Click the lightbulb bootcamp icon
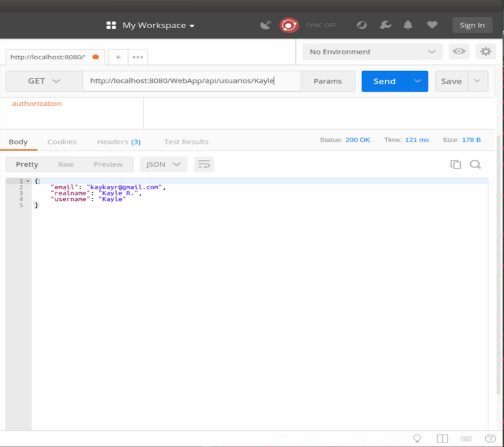504x447 pixels. point(417,438)
